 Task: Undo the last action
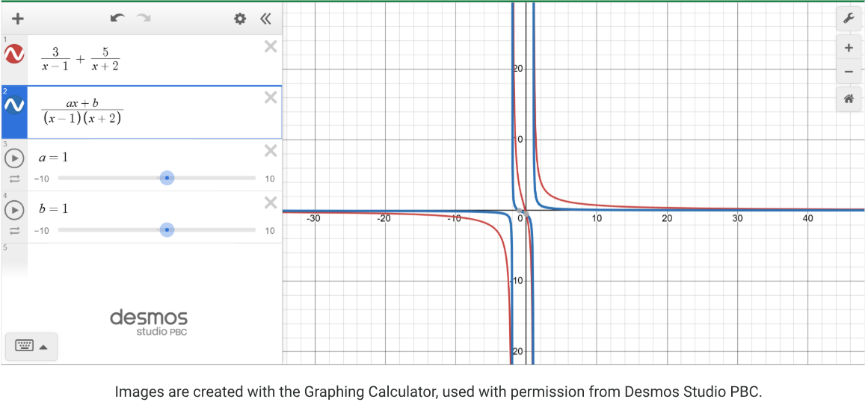(x=117, y=18)
